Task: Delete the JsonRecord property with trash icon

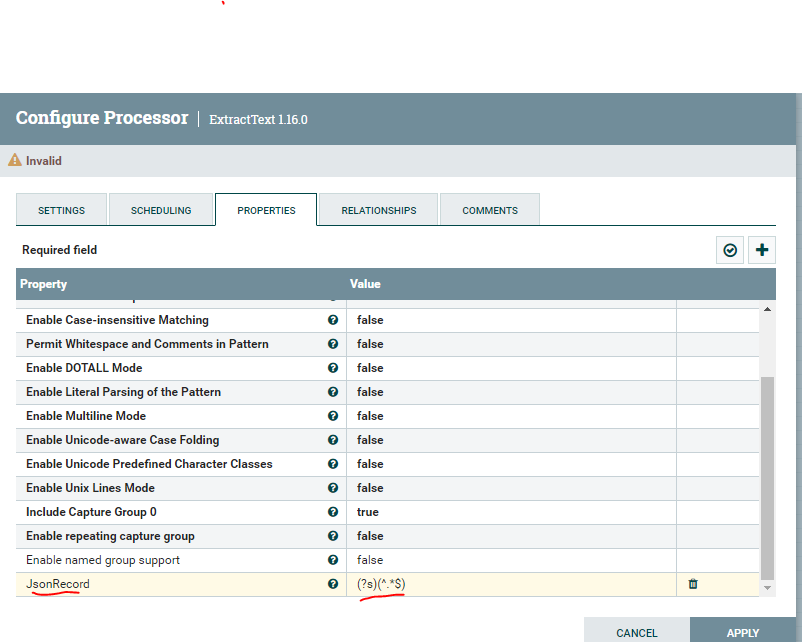Action: (x=693, y=584)
